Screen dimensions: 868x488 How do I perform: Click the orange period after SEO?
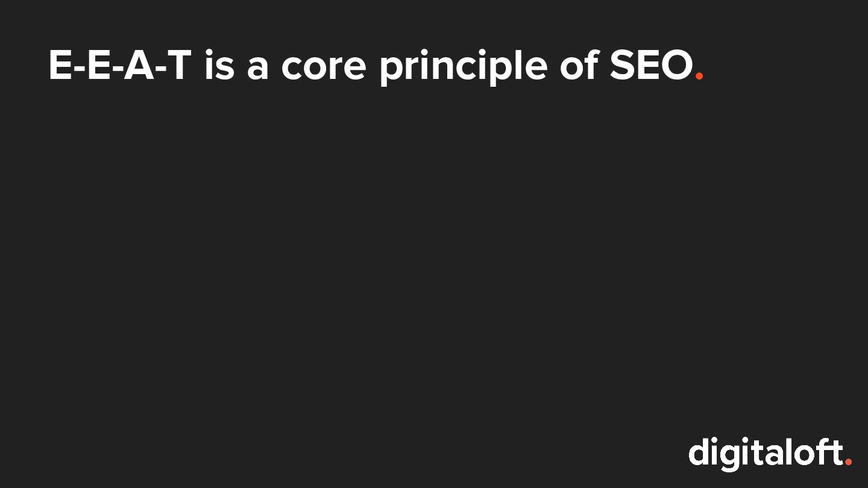pos(699,76)
